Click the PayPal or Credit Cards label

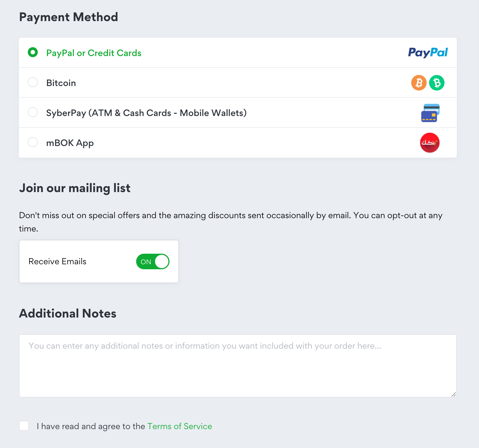[94, 53]
